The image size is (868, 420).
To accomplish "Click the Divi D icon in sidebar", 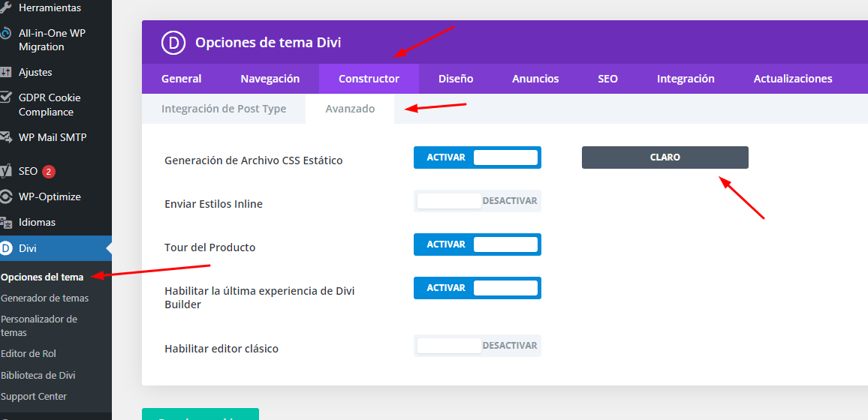I will [5, 248].
